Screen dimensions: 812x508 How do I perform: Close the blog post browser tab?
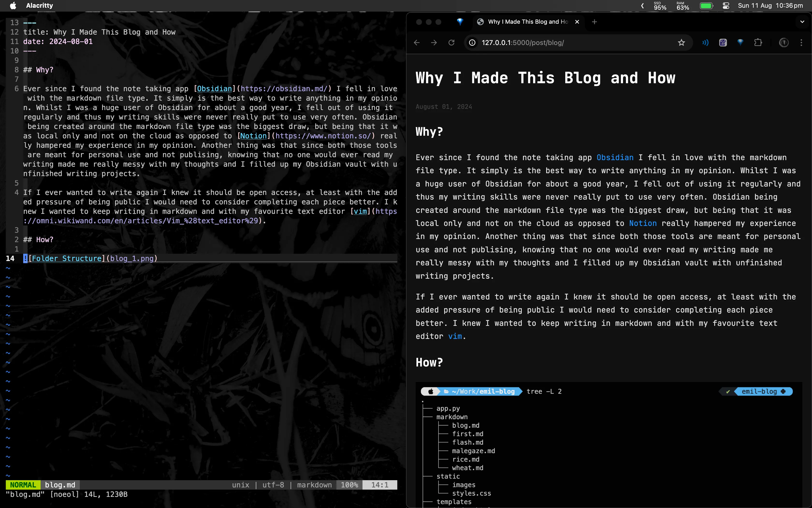tap(577, 22)
